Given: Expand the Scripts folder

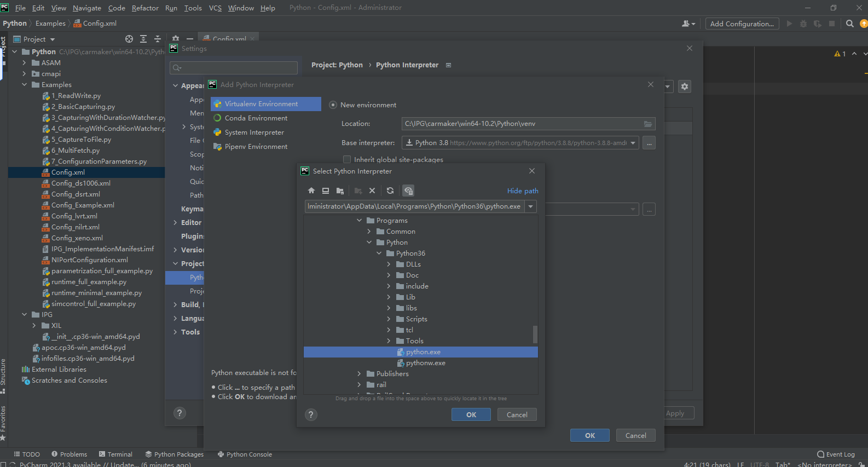Looking at the screenshot, I should pos(389,319).
